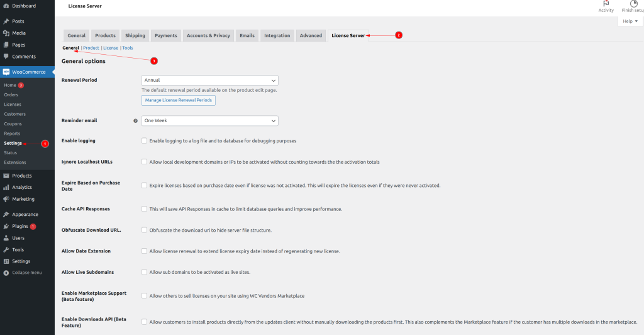
Task: Open the Product sub-section link
Action: pyautogui.click(x=91, y=48)
